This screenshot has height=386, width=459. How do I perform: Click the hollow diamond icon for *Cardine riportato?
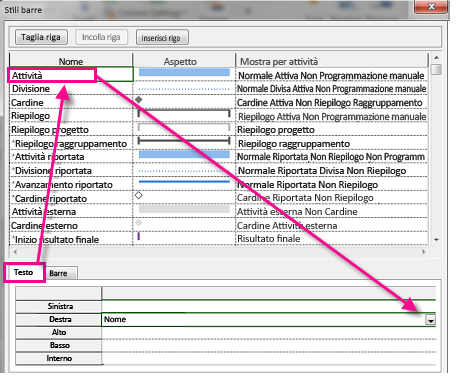[x=139, y=195]
